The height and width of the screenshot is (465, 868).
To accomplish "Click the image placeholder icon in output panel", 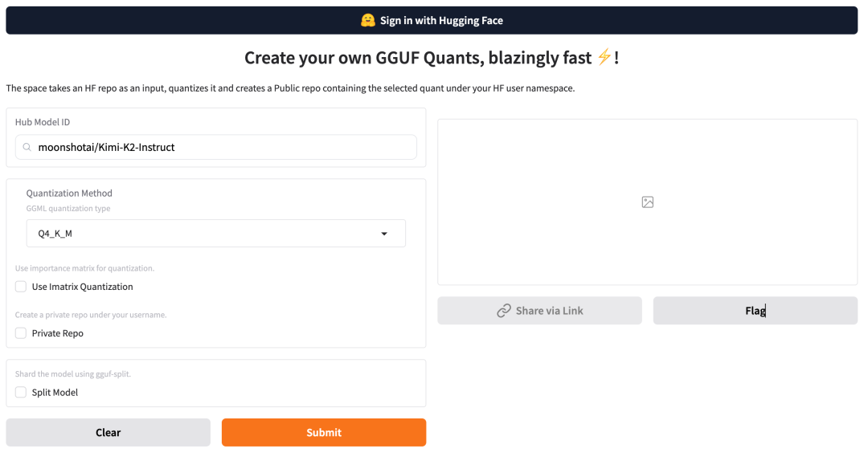I will click(x=647, y=202).
